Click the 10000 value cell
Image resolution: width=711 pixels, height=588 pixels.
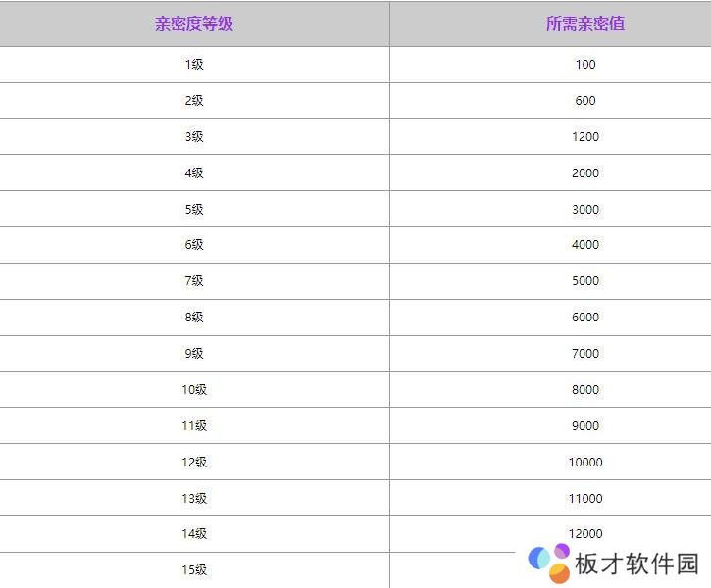pos(585,463)
